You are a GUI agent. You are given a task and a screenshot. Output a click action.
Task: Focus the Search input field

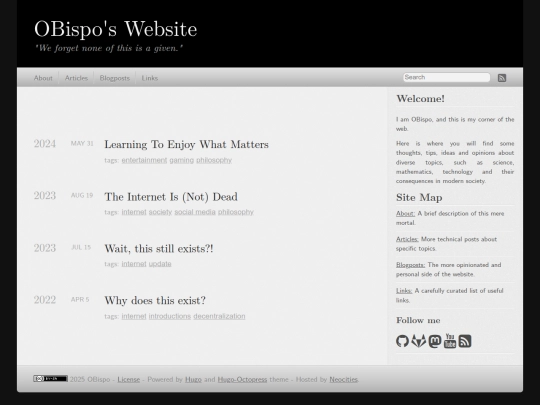(446, 77)
